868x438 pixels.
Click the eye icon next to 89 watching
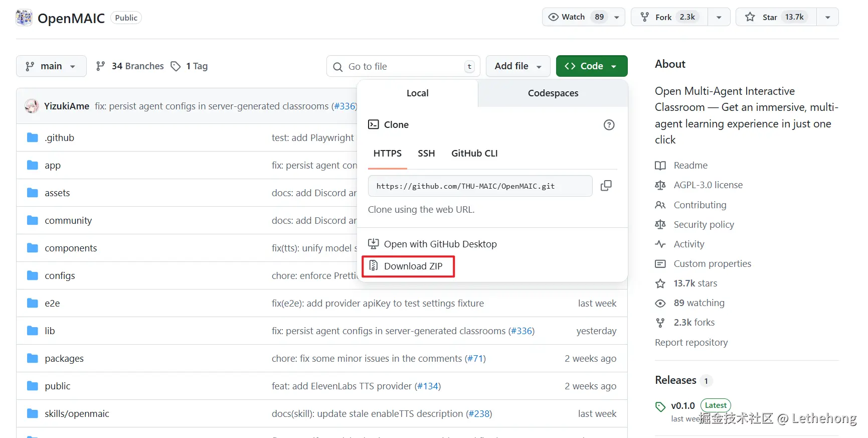[x=660, y=303]
